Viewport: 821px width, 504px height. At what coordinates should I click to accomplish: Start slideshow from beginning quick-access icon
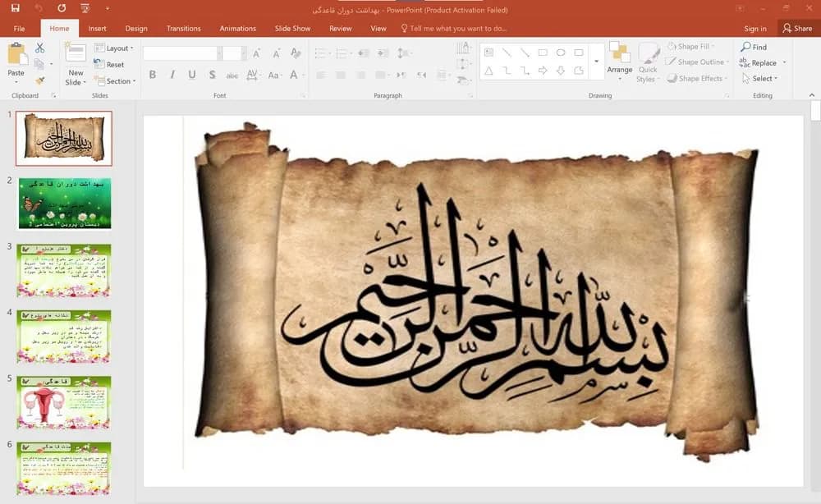pos(85,8)
